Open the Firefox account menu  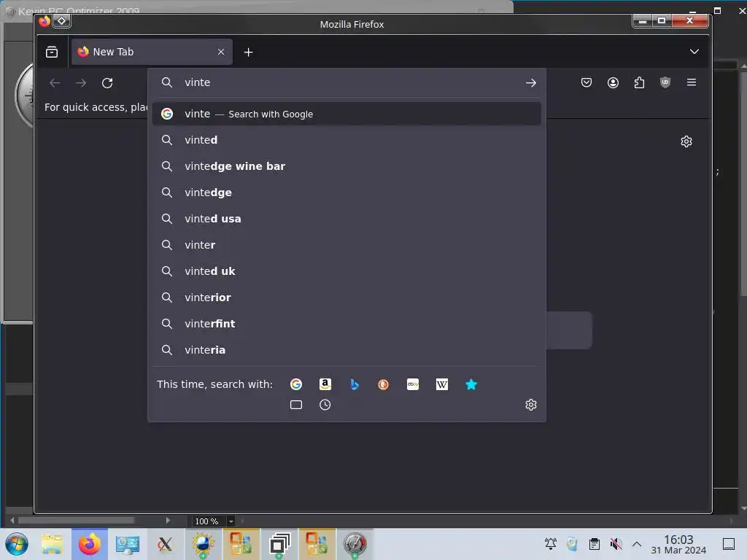click(613, 82)
